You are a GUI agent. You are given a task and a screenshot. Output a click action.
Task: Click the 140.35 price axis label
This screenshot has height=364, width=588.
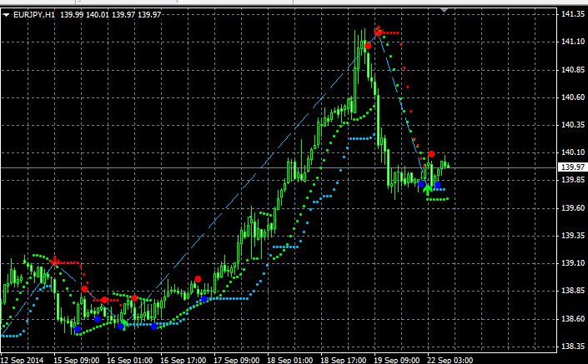coord(573,125)
